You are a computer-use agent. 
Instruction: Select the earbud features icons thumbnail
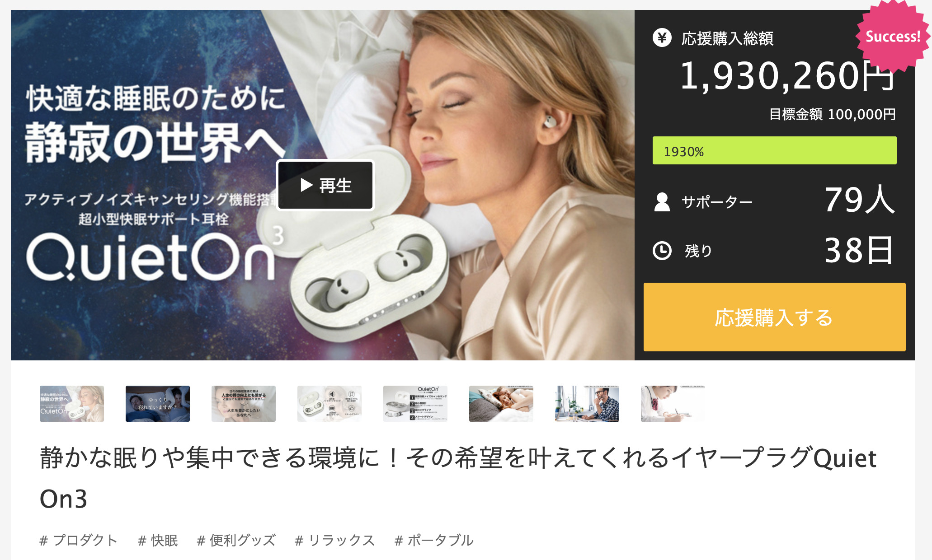click(x=329, y=404)
